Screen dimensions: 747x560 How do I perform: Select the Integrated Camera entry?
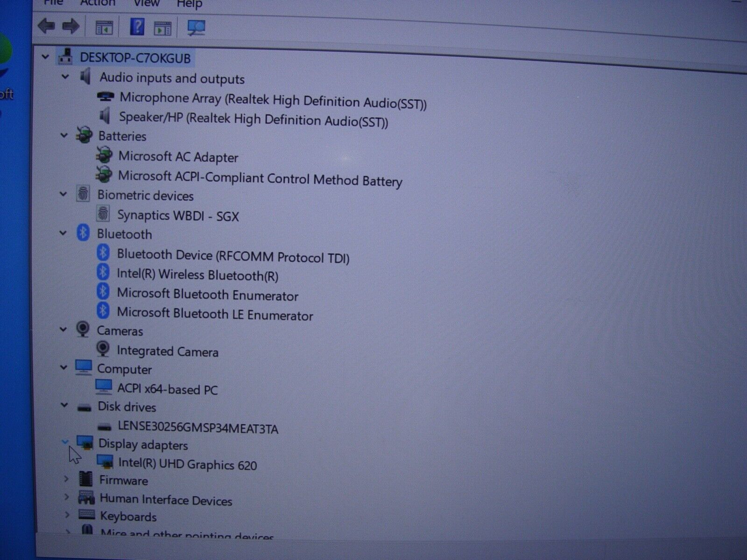coord(168,351)
